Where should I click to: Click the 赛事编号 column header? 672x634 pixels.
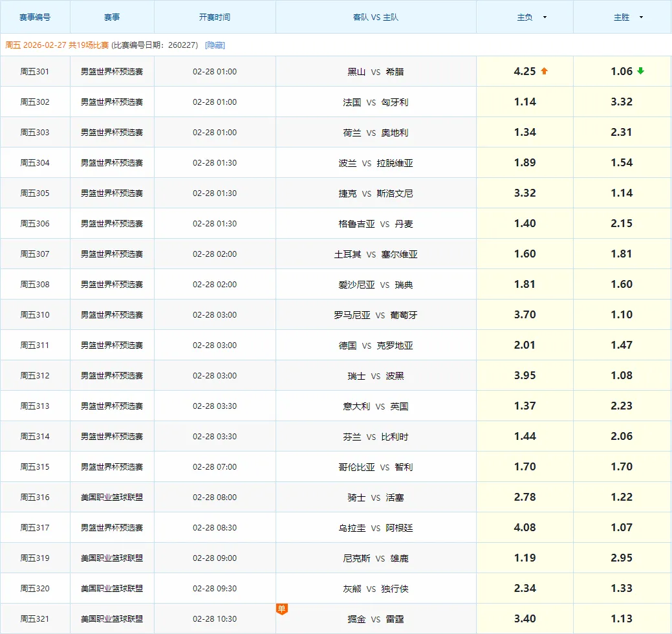[35, 17]
